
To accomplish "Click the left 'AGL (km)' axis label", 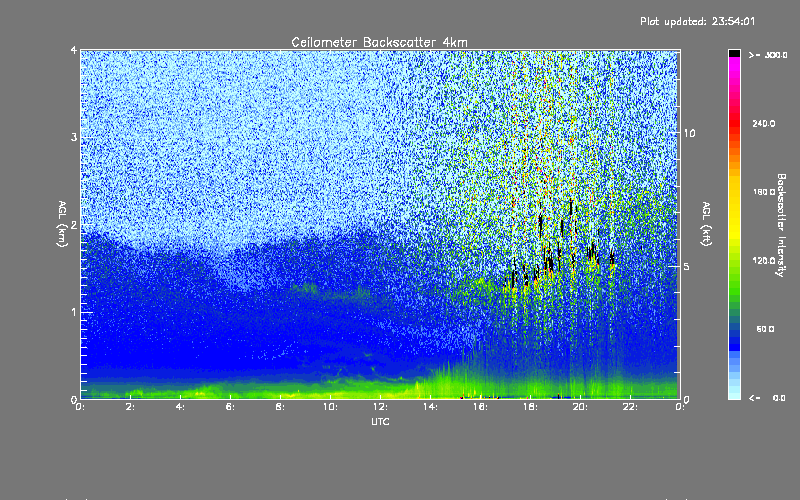I will [62, 224].
